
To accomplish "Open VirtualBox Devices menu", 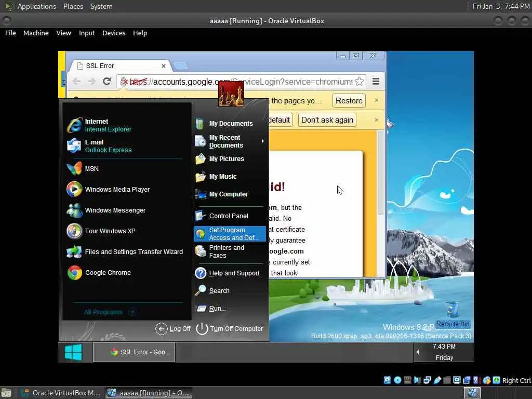I will pyautogui.click(x=114, y=33).
